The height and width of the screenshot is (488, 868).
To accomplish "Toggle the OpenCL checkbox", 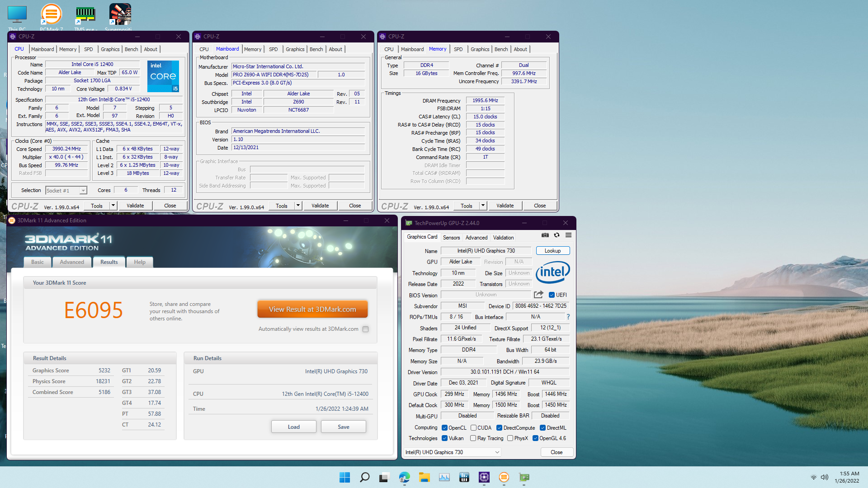I will (x=444, y=427).
